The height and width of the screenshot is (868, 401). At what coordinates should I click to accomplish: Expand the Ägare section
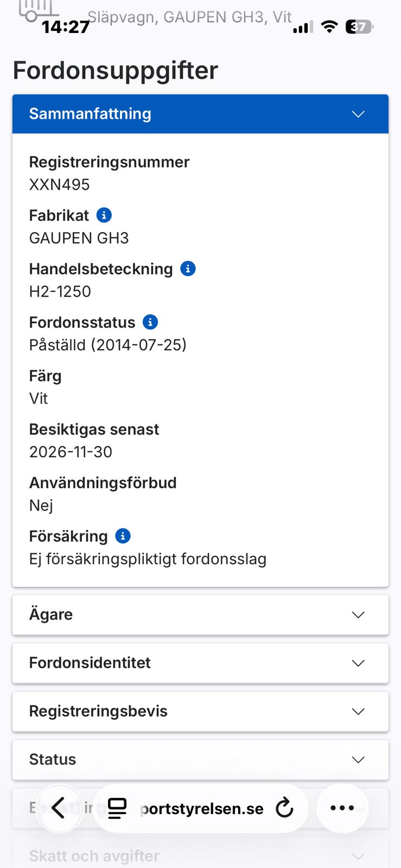click(200, 615)
